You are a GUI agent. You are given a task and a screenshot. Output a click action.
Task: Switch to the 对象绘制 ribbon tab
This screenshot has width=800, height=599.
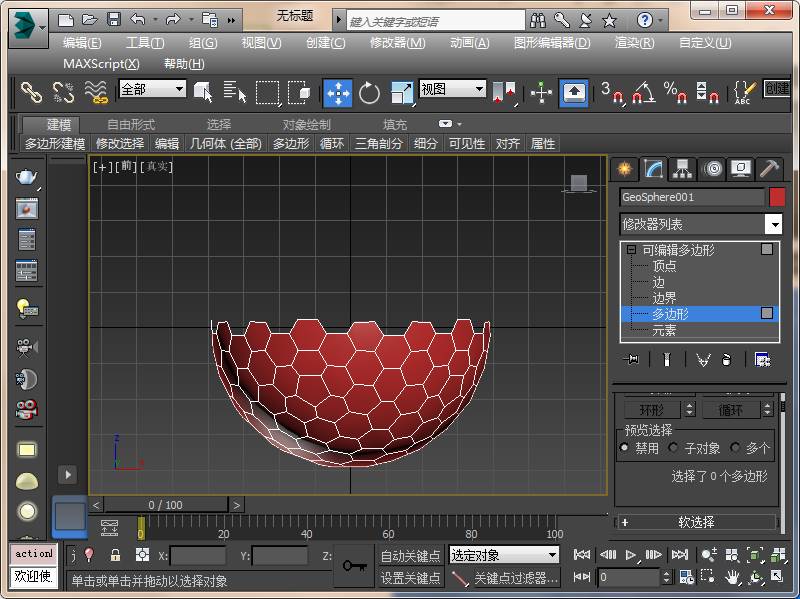[307, 124]
